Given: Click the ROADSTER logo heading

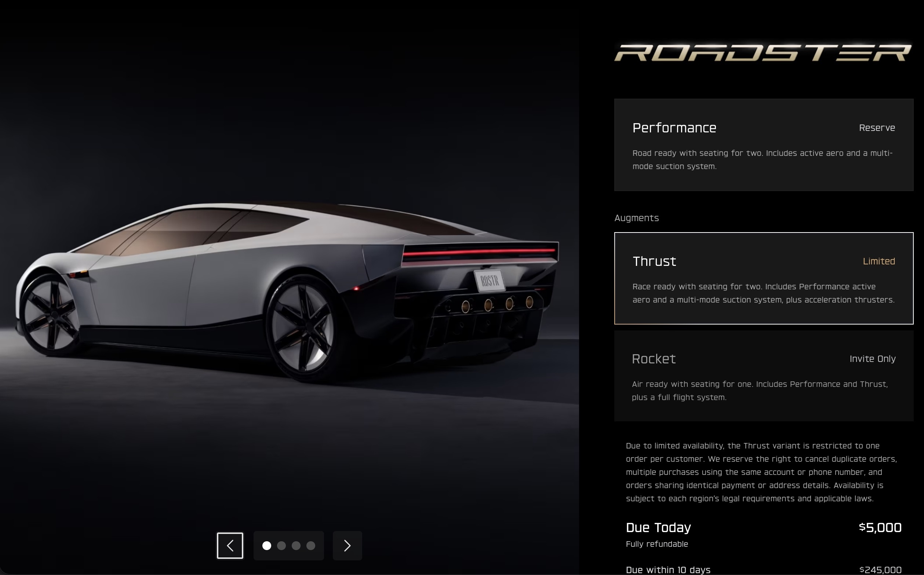Looking at the screenshot, I should coord(763,52).
